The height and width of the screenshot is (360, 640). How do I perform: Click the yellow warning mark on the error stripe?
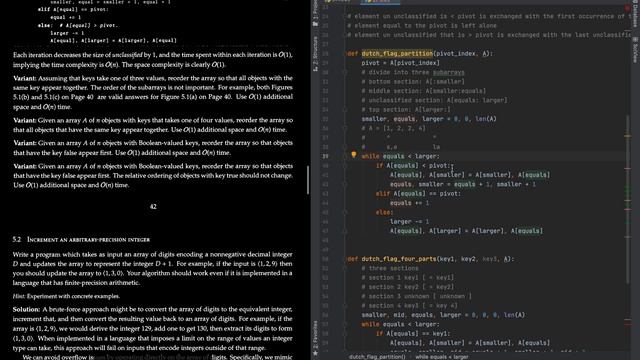tap(628, 136)
